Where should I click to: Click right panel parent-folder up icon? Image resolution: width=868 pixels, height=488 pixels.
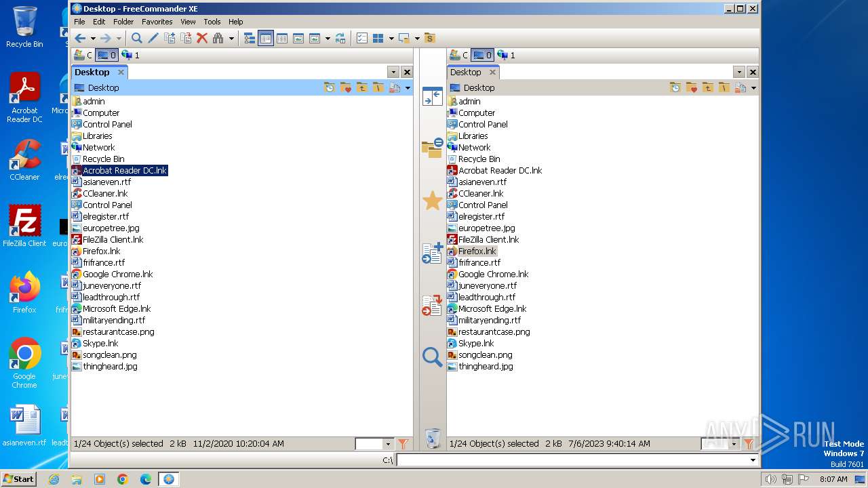(708, 87)
